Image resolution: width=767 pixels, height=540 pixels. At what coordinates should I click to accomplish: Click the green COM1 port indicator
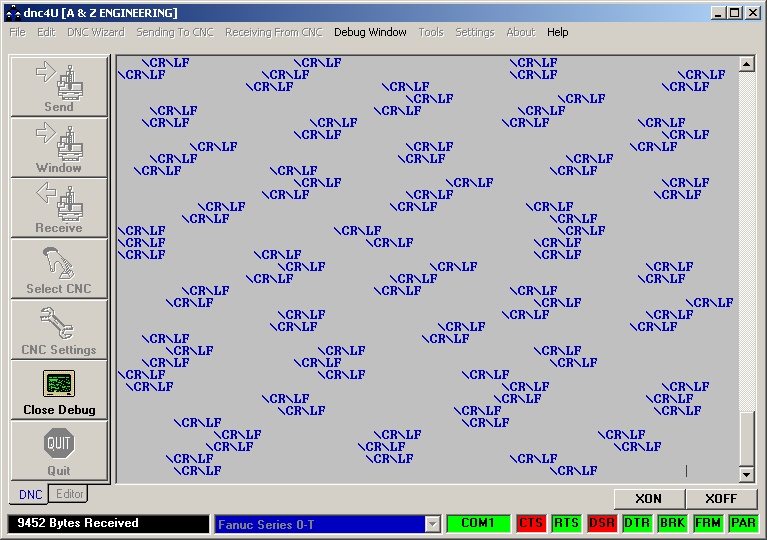[478, 523]
